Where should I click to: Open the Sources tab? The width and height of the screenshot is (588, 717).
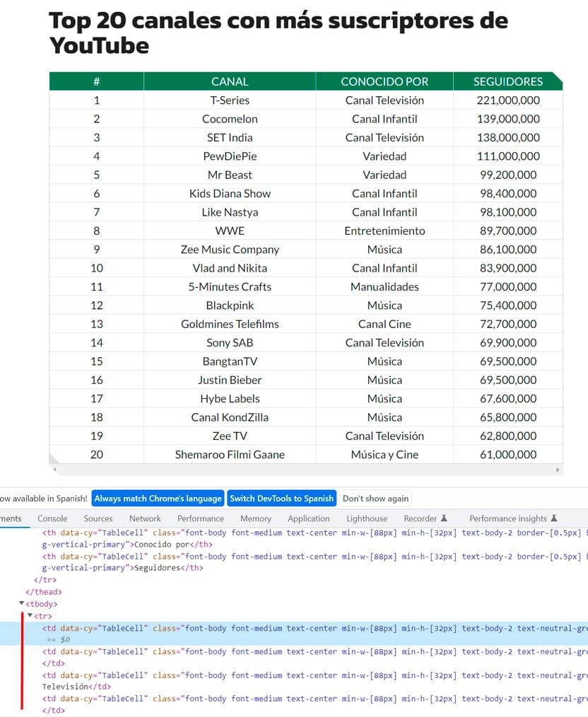tap(98, 518)
